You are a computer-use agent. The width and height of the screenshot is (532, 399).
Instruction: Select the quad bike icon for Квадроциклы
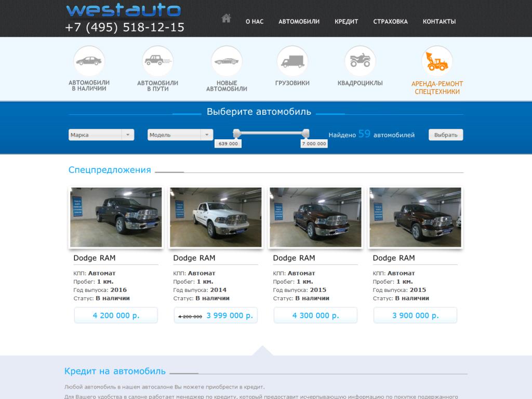pyautogui.click(x=360, y=61)
